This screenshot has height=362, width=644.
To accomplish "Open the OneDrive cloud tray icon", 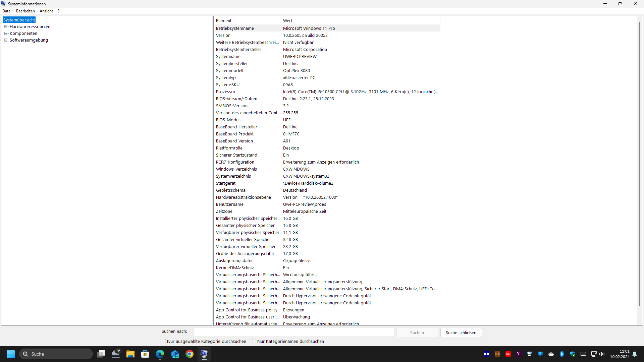I will coord(551,354).
